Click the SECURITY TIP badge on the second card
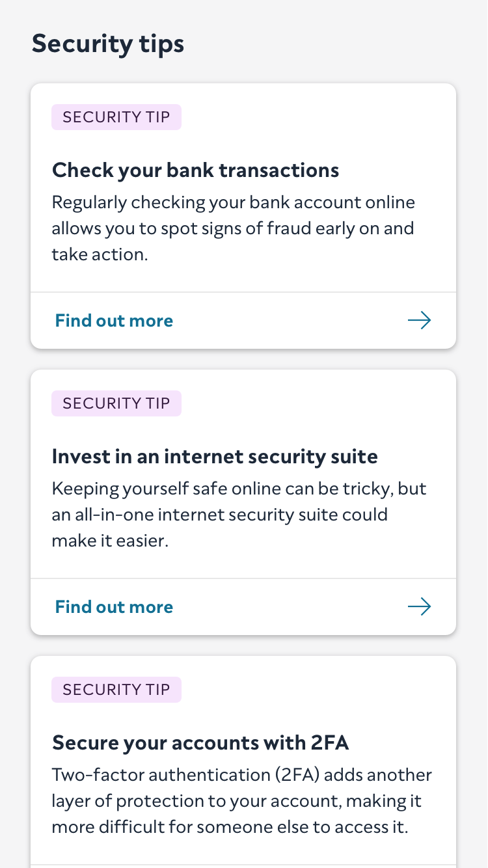The width and height of the screenshot is (488, 868). (116, 403)
